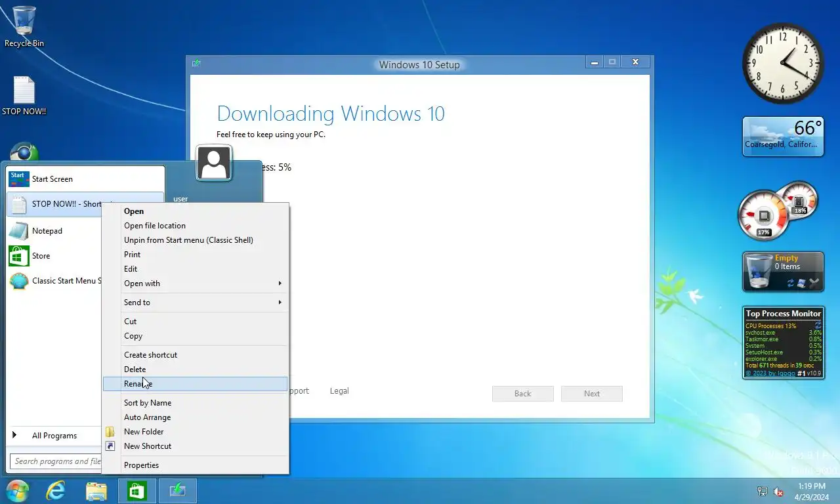
Task: Select Copy from the context menu
Action: pyautogui.click(x=196, y=336)
